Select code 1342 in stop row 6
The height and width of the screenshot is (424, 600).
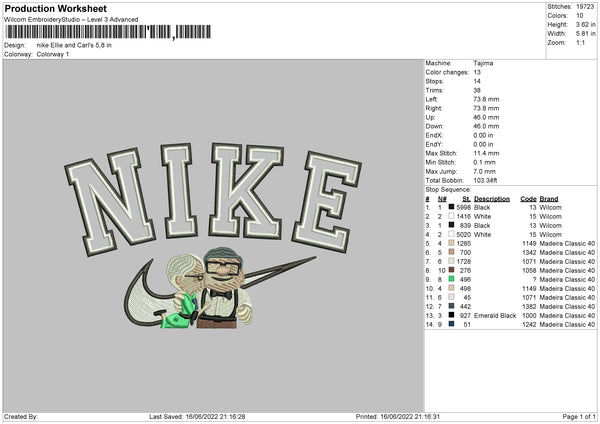click(x=530, y=253)
